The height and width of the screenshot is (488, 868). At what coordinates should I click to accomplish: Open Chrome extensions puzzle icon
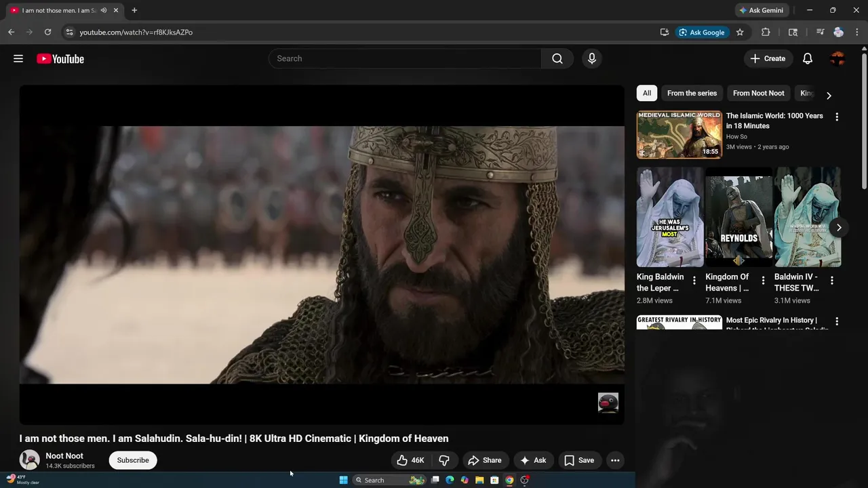[x=766, y=32]
